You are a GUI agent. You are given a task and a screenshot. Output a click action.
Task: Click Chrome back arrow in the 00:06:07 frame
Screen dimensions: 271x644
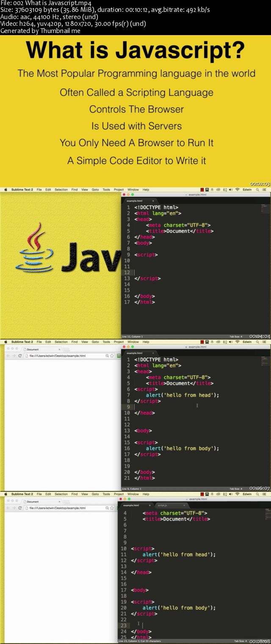(x=8, y=356)
